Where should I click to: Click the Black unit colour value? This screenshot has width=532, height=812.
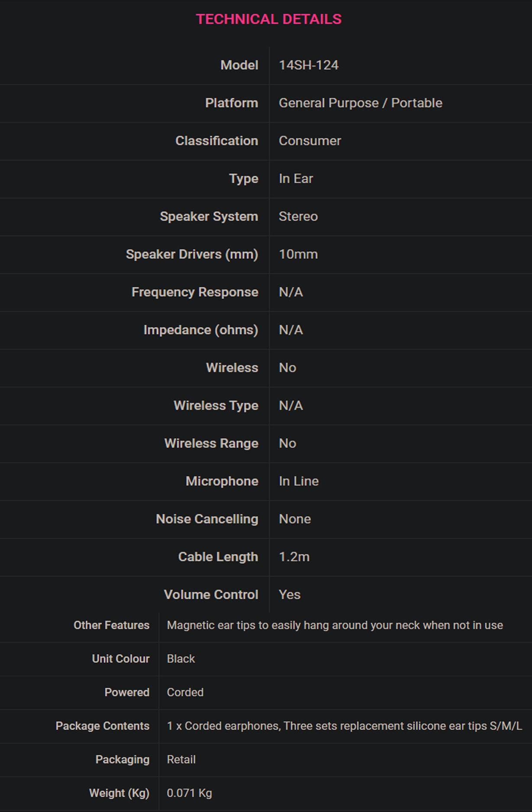click(x=181, y=659)
